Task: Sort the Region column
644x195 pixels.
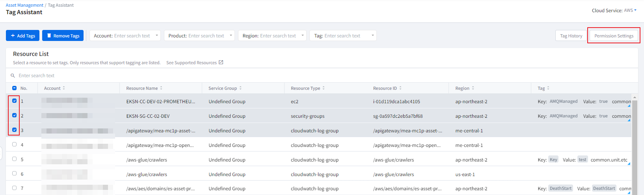Action: [x=473, y=88]
